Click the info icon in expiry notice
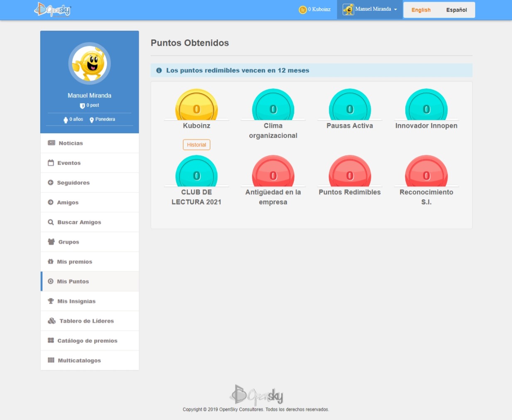This screenshot has height=420, width=512. [x=159, y=71]
